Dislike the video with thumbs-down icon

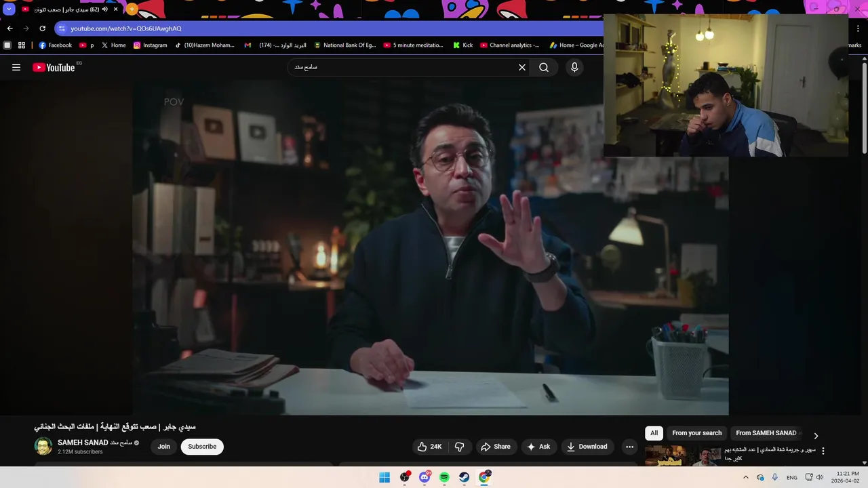tap(460, 447)
